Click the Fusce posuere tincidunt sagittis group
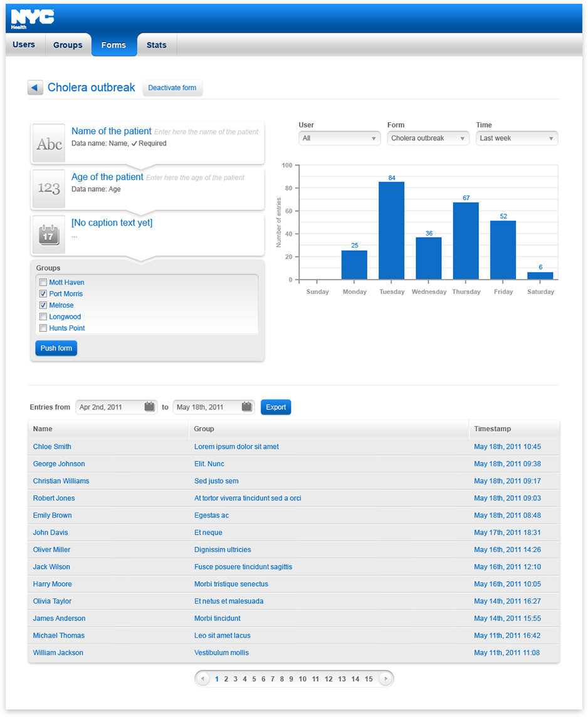 click(x=243, y=567)
